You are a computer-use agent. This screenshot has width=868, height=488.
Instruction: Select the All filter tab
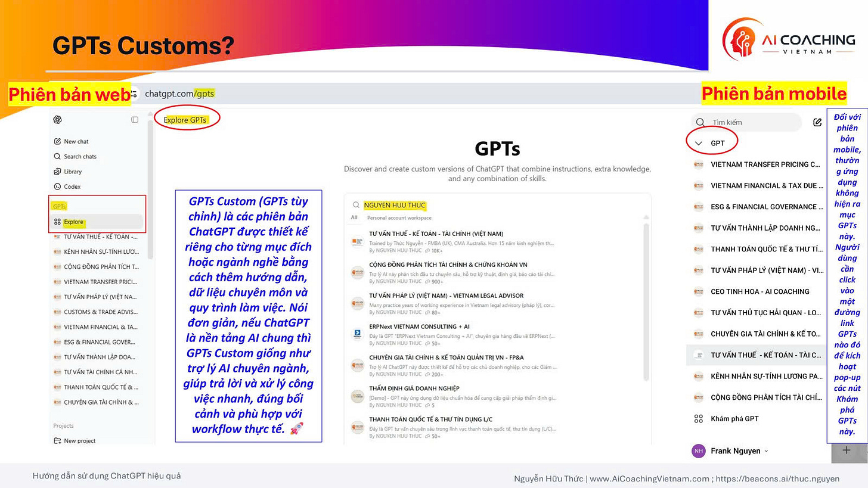click(354, 217)
